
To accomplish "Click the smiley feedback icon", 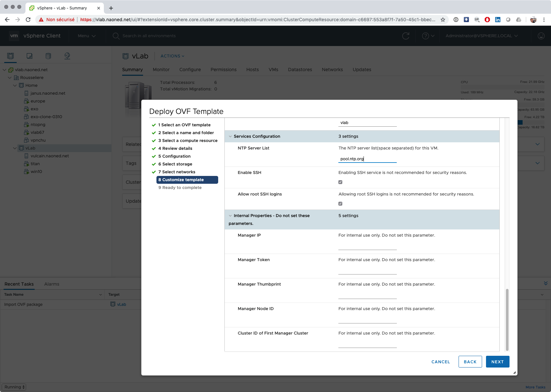I will tap(541, 36).
